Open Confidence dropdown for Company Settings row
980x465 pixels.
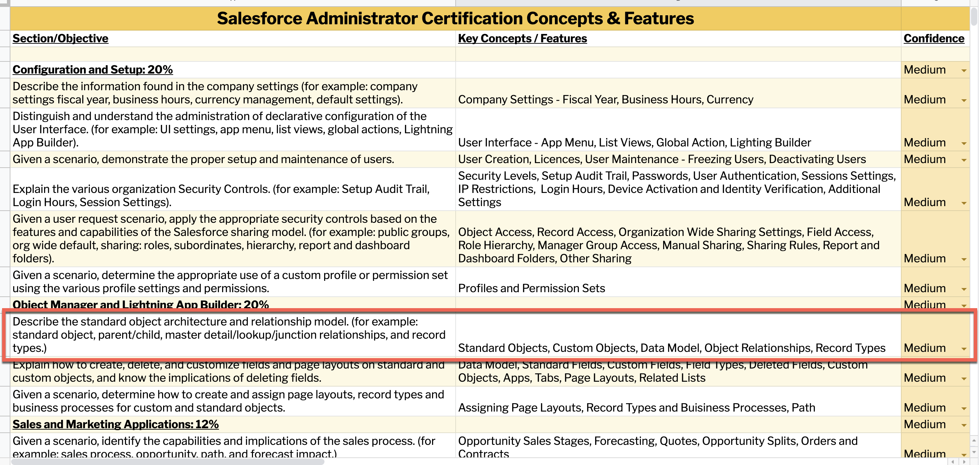pos(964,100)
